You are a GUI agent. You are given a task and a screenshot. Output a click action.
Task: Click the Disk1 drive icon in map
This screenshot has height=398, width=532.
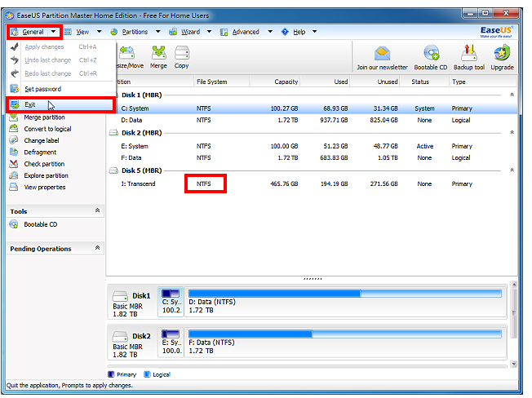point(120,296)
